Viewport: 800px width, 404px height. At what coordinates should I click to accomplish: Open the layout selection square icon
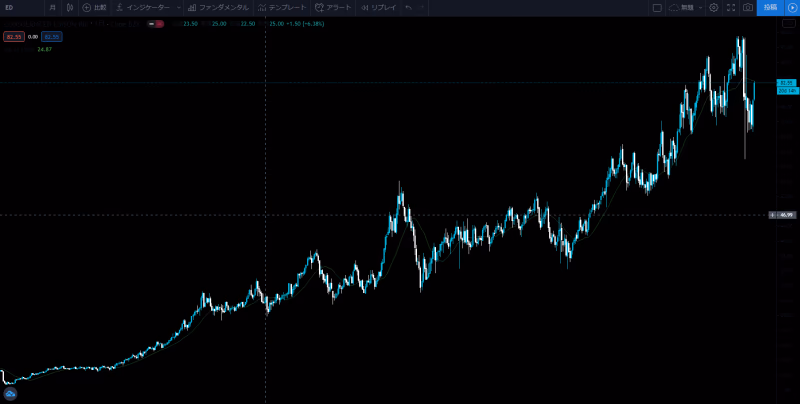point(657,7)
